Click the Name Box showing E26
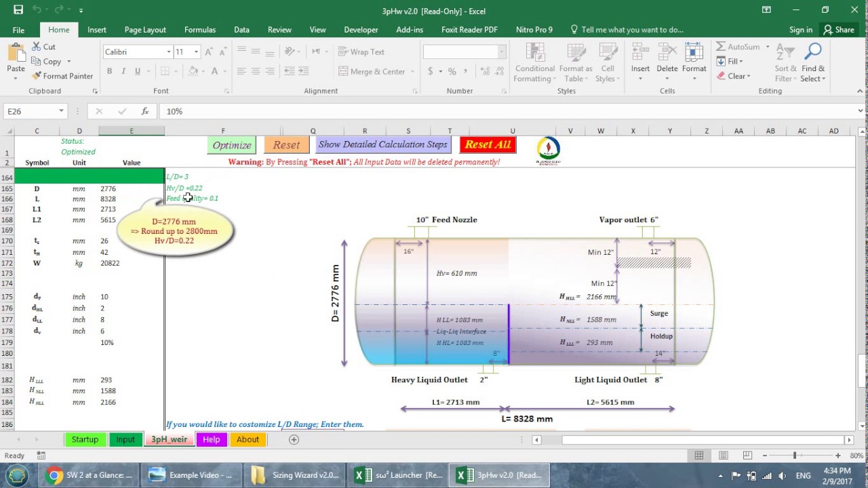 click(30, 111)
